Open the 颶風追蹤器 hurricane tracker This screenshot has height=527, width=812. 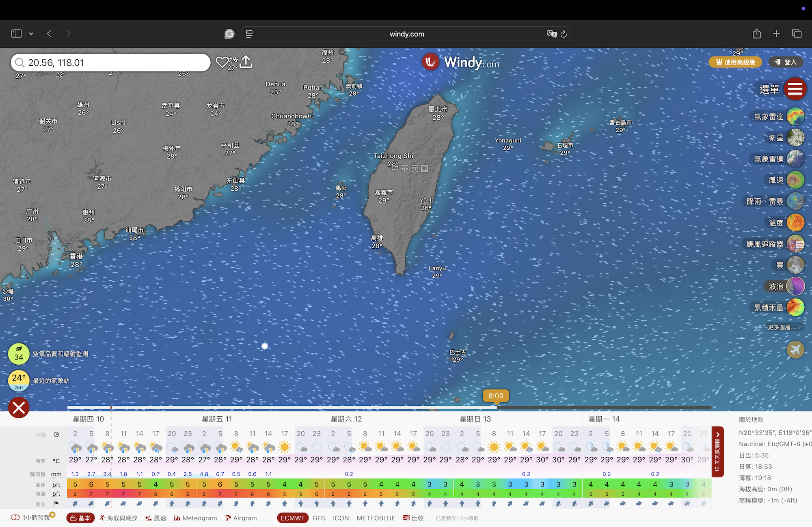pyautogui.click(x=795, y=244)
